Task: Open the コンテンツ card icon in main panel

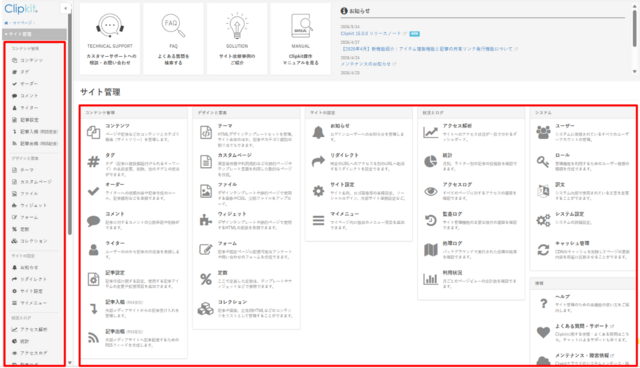Action: [93, 132]
